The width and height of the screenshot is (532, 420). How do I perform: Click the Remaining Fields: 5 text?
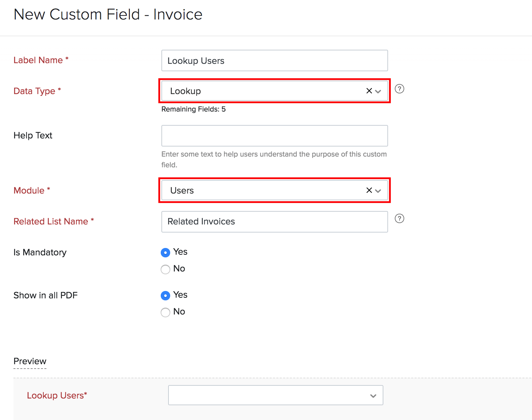(x=193, y=109)
